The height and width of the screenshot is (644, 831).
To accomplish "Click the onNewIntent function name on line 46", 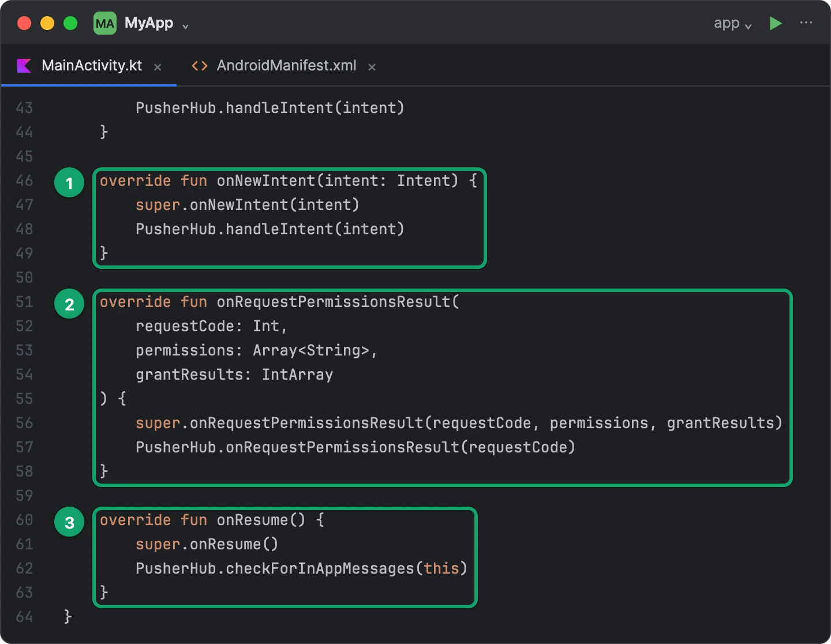I will tap(266, 181).
